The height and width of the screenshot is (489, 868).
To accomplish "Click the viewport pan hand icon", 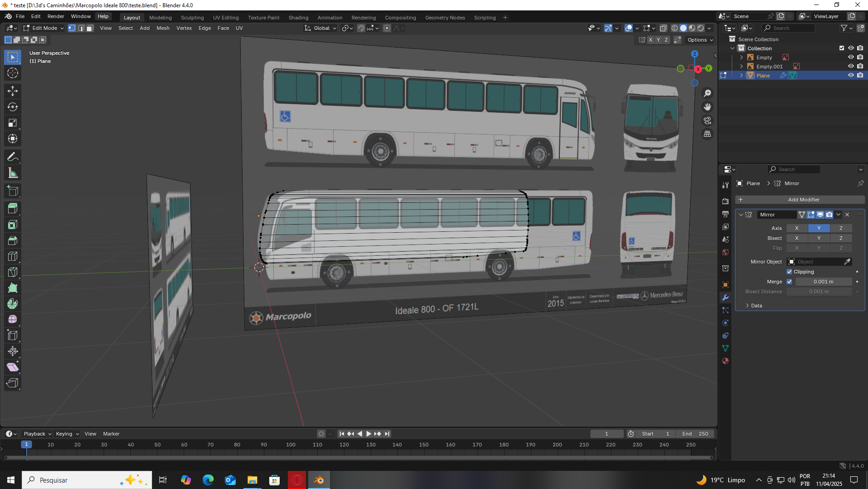I will pos(707,107).
